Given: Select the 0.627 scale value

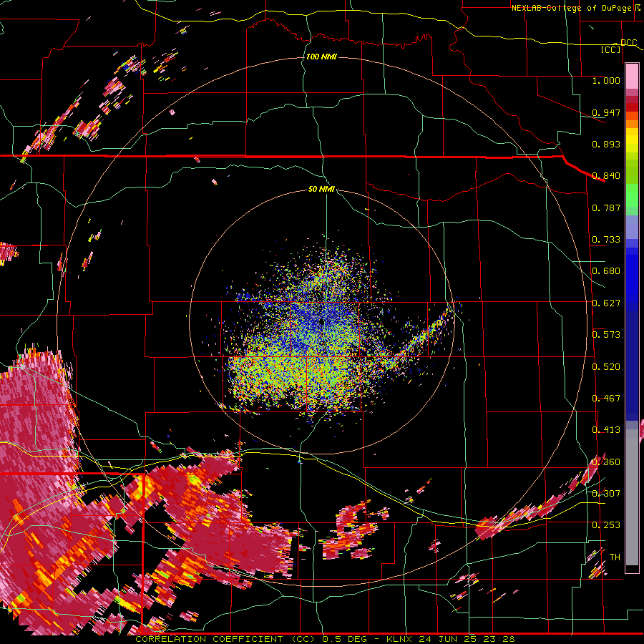Looking at the screenshot, I should pos(606,303).
